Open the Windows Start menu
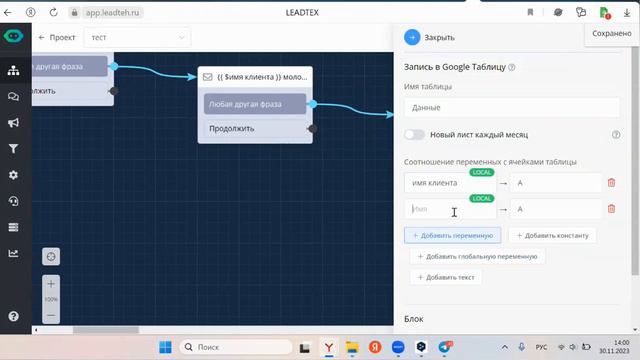Image resolution: width=640 pixels, height=360 pixels. [x=165, y=347]
